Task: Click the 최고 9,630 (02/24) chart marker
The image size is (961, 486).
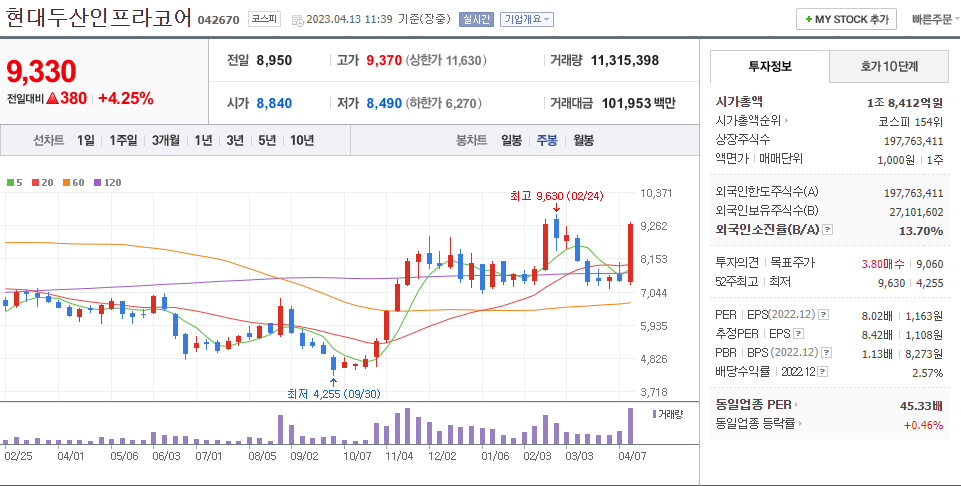Action: point(556,196)
